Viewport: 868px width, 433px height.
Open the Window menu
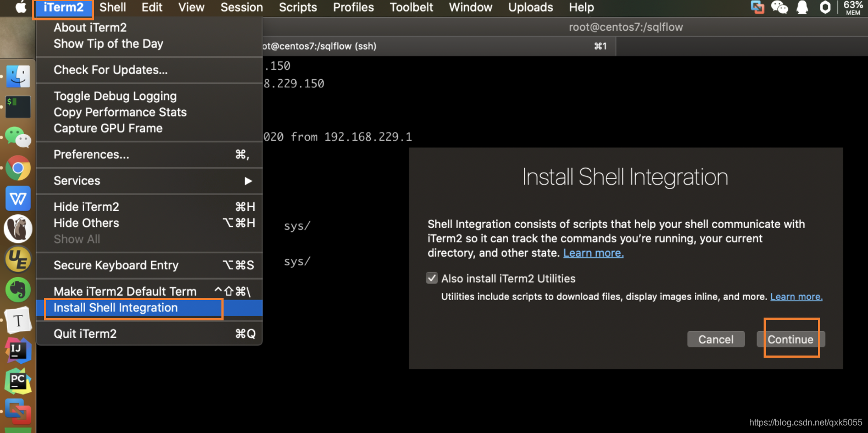471,8
